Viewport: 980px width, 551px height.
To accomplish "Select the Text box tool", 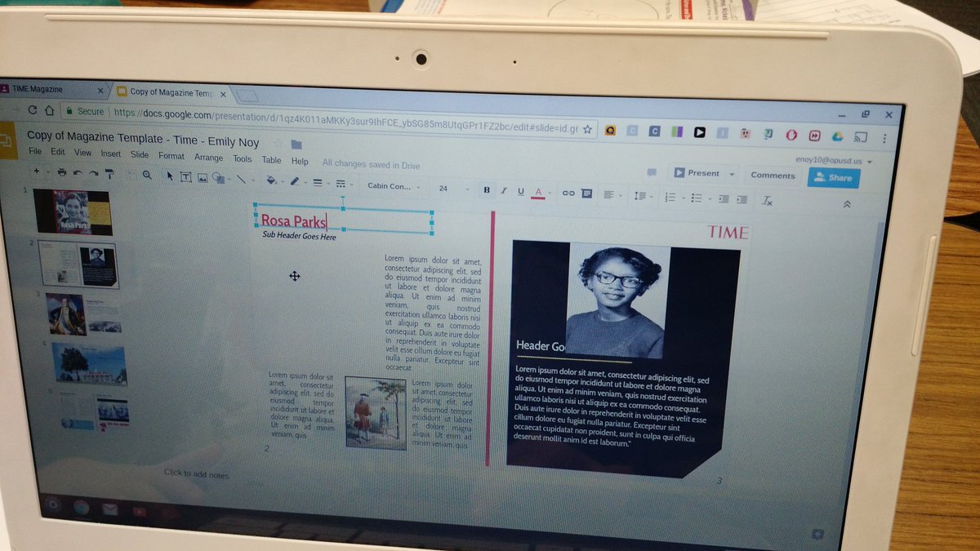I will pos(185,177).
